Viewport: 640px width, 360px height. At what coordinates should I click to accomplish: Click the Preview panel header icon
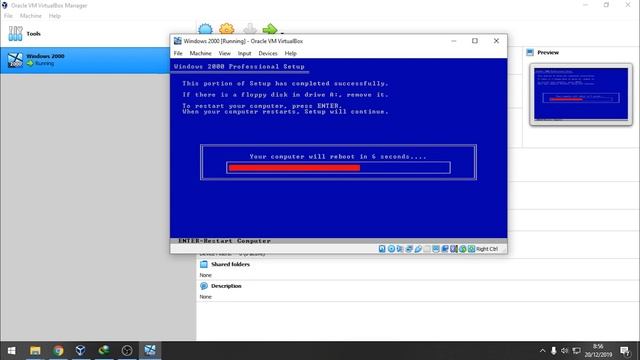530,52
